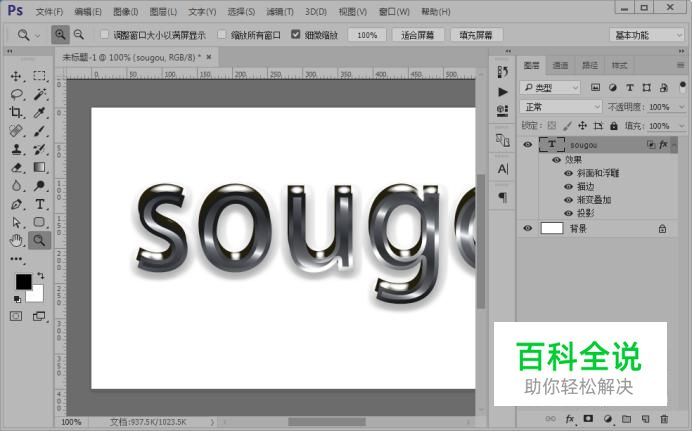
Task: Open the Actions panel play icon
Action: (x=503, y=92)
